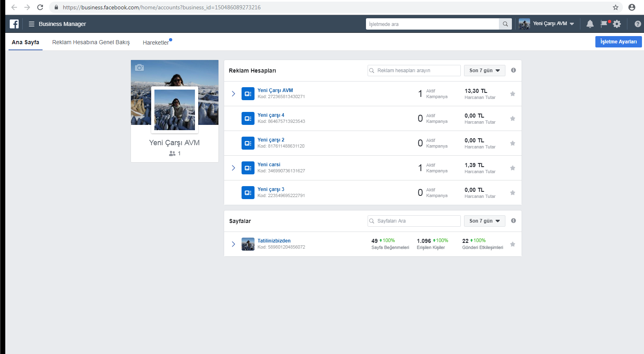Open the Yeni carsi account link
Viewport: 644px width, 354px height.
click(x=269, y=165)
